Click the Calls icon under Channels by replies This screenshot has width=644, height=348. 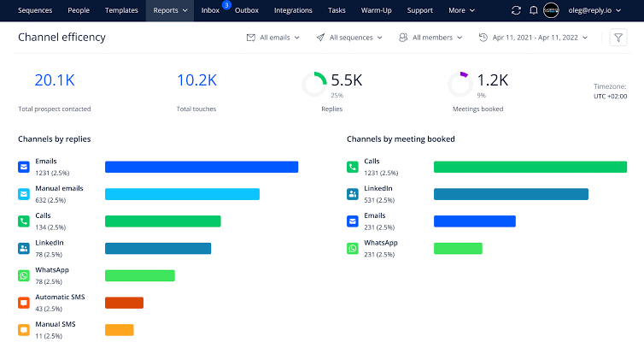(24, 221)
